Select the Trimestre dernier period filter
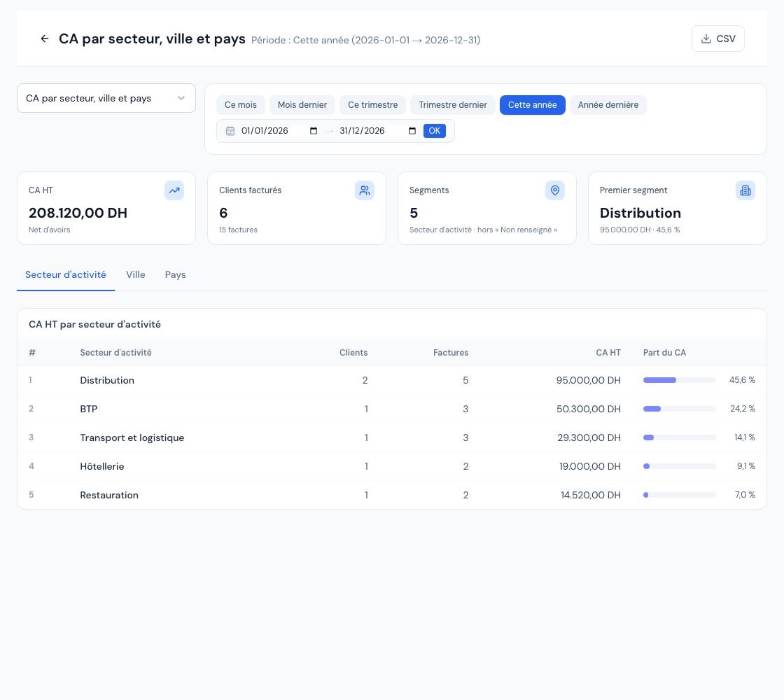Viewport: 784px width, 700px height. pyautogui.click(x=453, y=105)
